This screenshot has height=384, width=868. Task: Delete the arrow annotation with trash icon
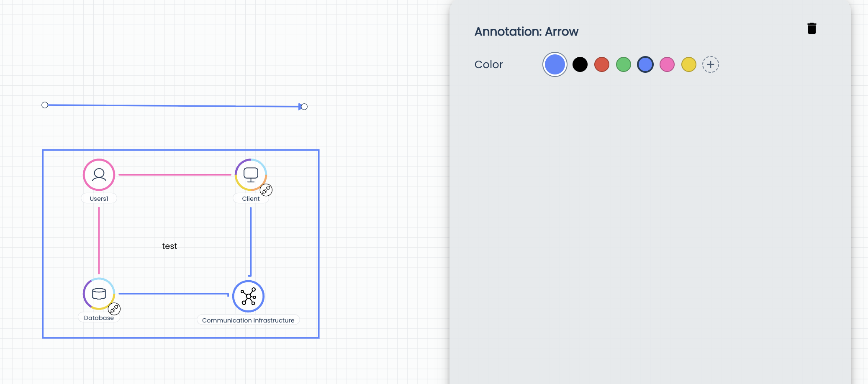point(812,28)
